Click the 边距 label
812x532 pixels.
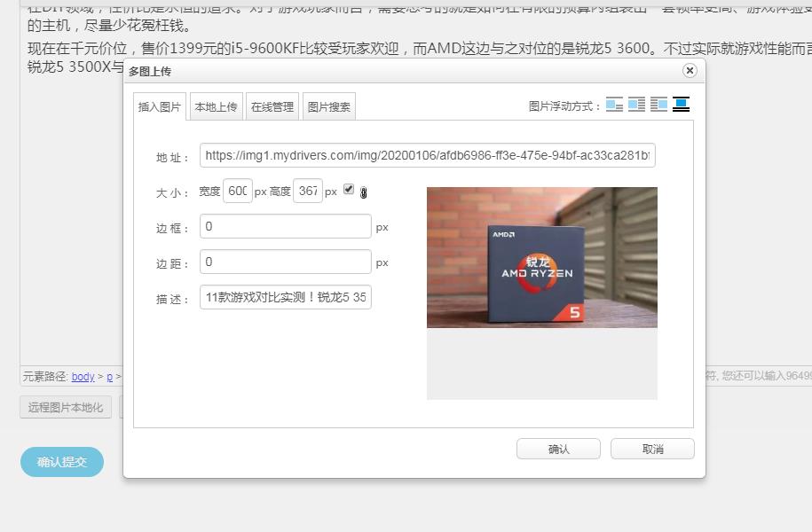click(x=172, y=264)
